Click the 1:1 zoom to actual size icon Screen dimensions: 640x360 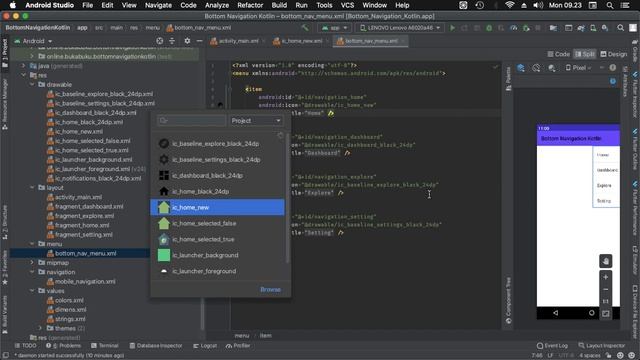(605, 301)
